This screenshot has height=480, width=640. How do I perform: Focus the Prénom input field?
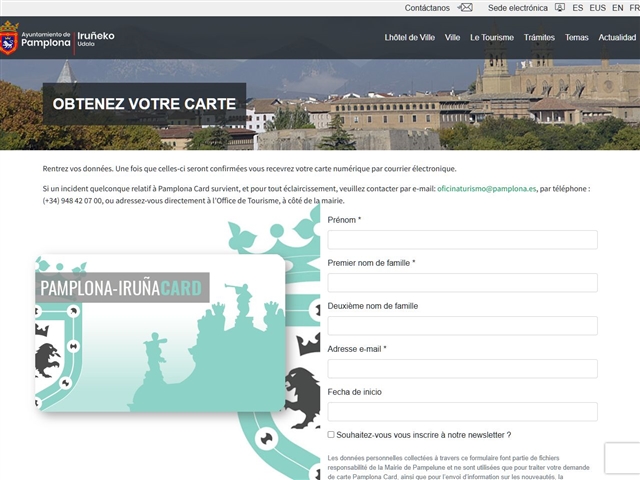pos(462,240)
